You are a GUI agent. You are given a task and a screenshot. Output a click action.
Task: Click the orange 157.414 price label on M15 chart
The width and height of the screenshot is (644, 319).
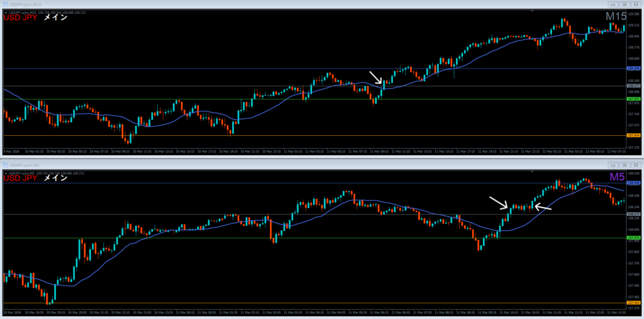pos(634,135)
